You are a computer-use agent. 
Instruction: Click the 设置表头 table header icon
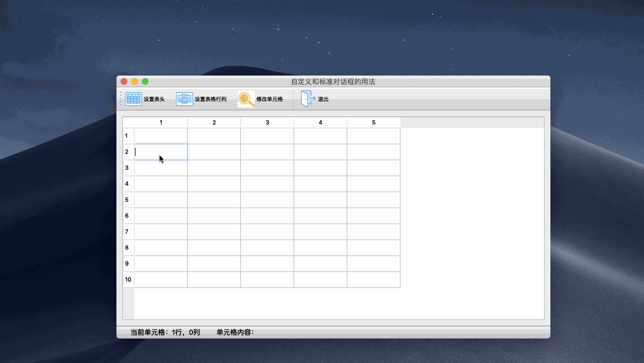coord(133,99)
